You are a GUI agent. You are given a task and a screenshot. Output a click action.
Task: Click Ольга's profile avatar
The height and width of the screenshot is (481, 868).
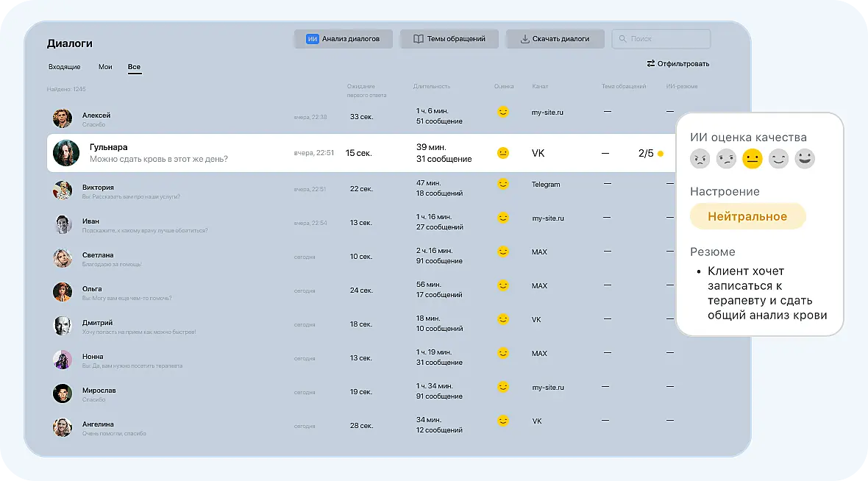[x=63, y=292]
